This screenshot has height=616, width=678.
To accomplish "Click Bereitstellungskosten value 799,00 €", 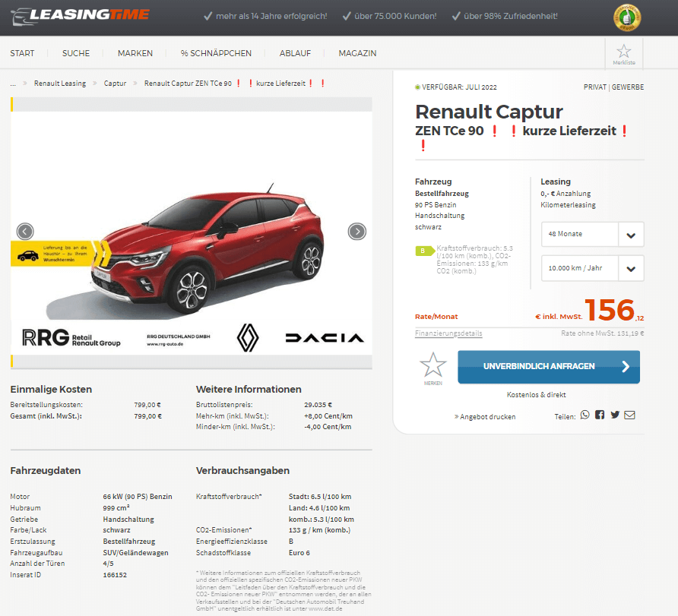I will (x=147, y=405).
